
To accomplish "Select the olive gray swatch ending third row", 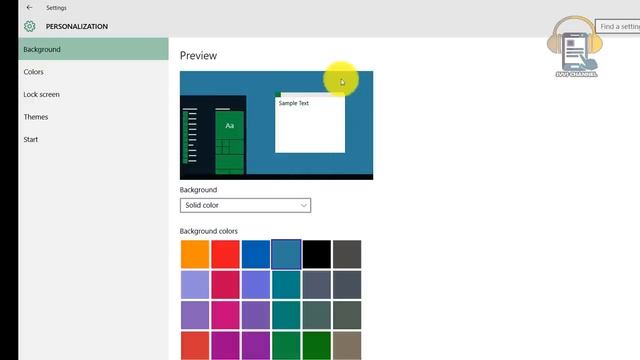I will tap(347, 315).
